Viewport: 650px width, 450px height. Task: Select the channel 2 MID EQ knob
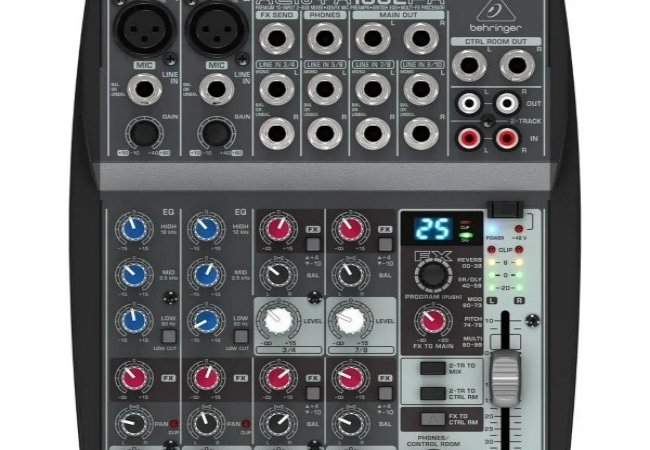204,274
